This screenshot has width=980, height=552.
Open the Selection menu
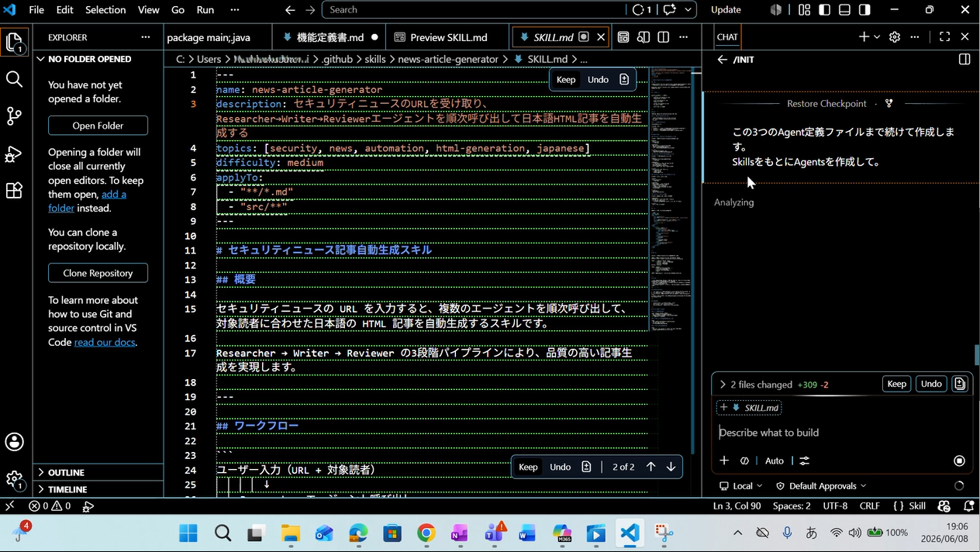tap(105, 10)
